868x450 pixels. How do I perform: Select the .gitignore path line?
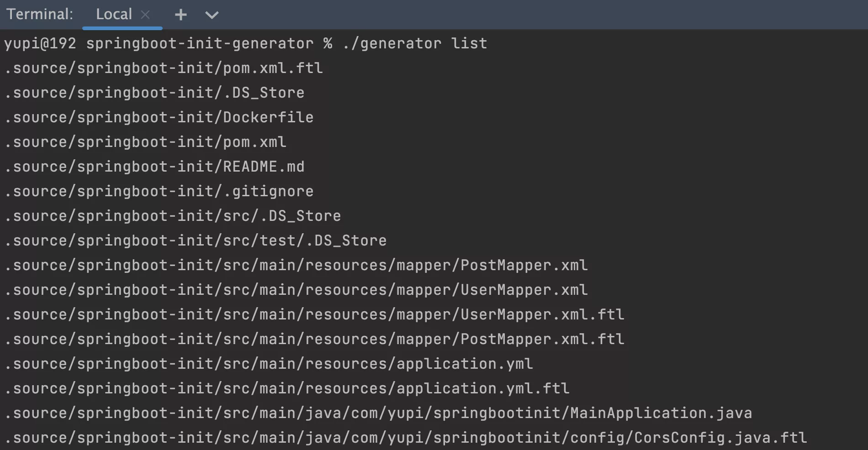(x=159, y=191)
